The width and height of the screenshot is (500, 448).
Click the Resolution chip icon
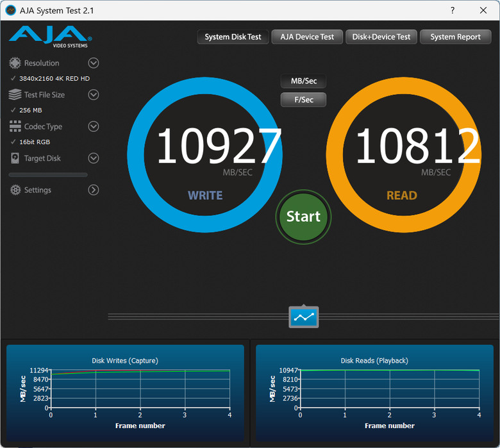(15, 63)
